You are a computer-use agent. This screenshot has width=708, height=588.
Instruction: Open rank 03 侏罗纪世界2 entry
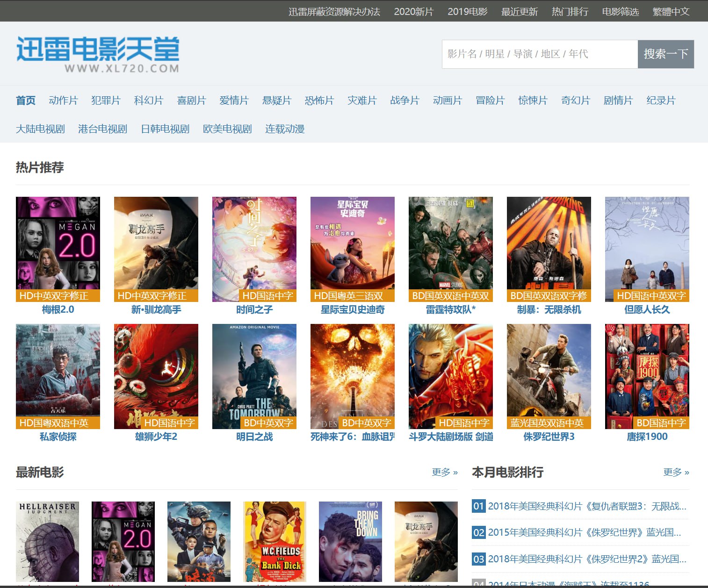coord(587,559)
